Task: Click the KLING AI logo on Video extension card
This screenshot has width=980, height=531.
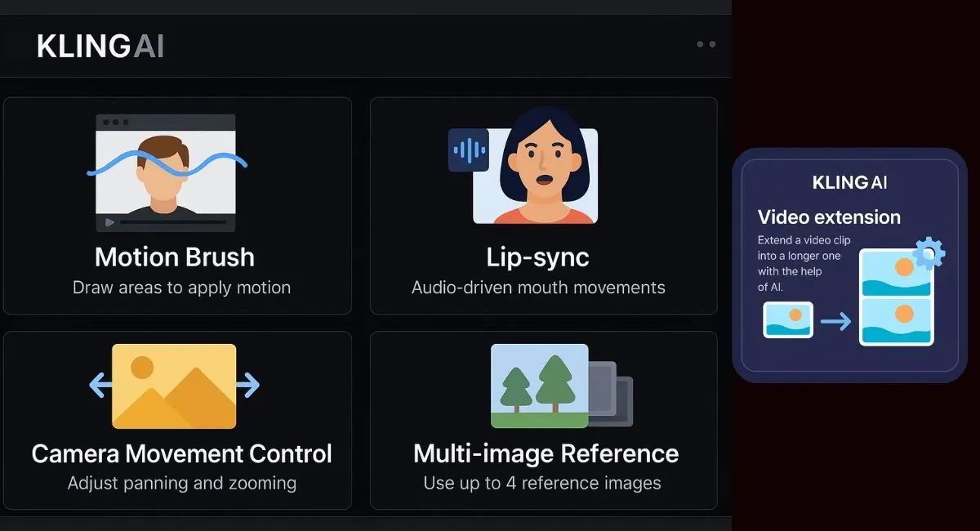Action: pyautogui.click(x=849, y=183)
